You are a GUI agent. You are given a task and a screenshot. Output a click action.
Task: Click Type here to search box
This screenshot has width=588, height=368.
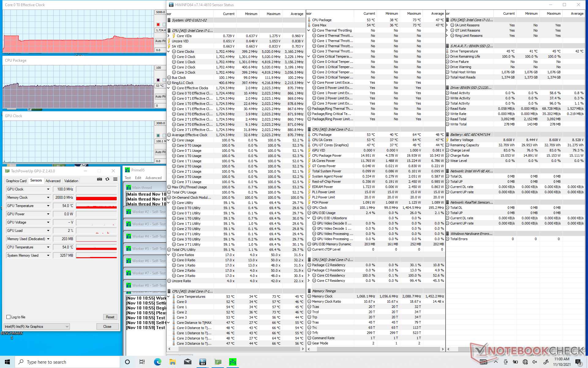67,362
